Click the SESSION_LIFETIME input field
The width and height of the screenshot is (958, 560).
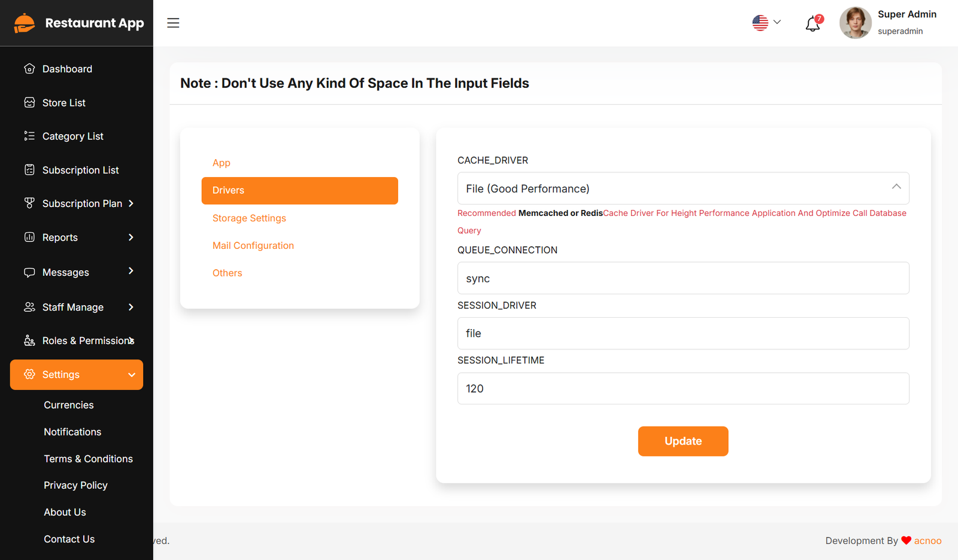point(683,389)
